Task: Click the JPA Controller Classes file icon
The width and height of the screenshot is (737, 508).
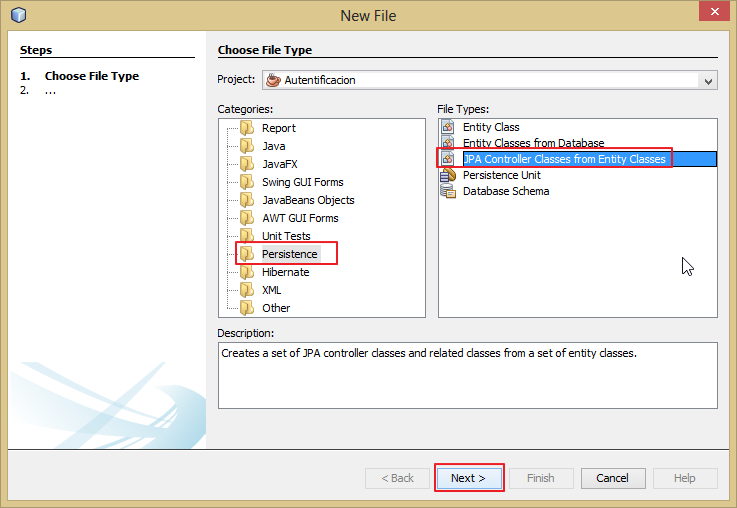Action: point(448,159)
